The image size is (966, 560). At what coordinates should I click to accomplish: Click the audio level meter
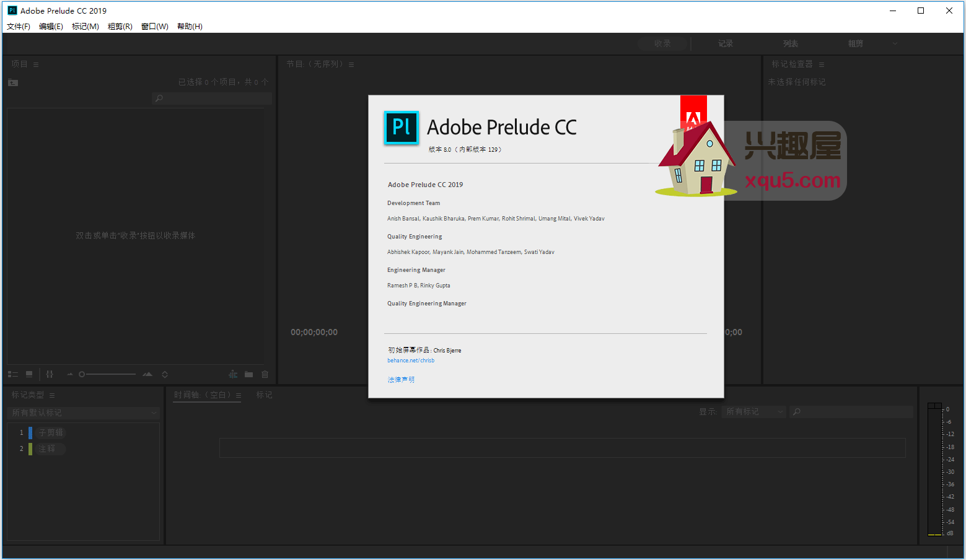(x=934, y=469)
